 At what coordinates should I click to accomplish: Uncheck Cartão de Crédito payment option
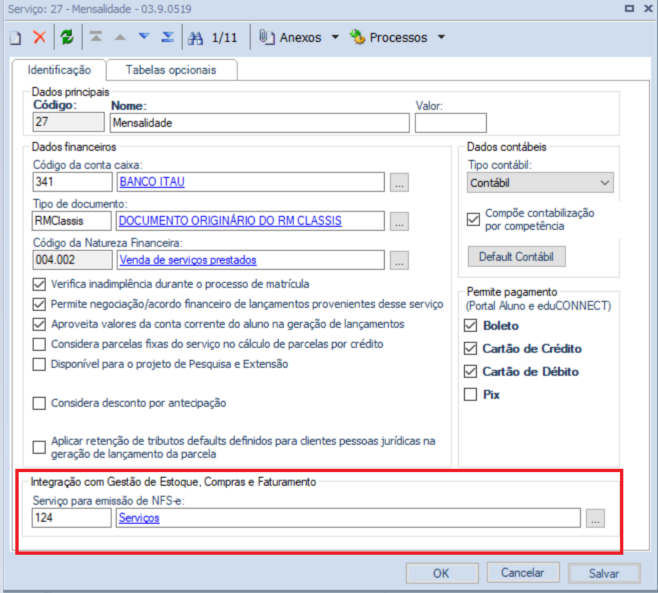[470, 348]
